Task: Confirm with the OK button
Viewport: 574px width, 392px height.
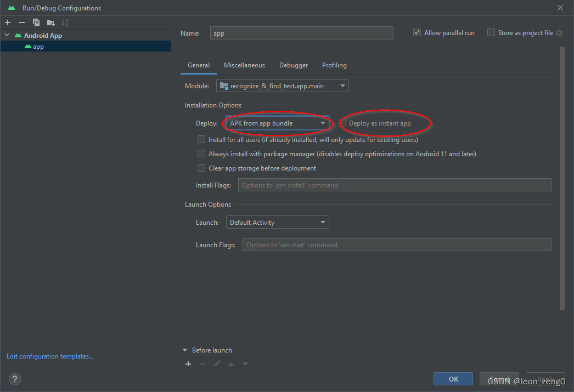Action: tap(453, 379)
